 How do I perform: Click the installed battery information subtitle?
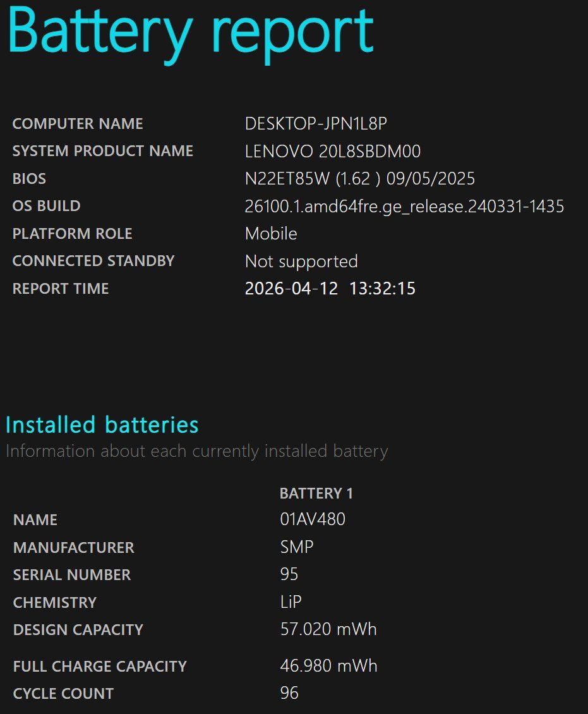196,451
